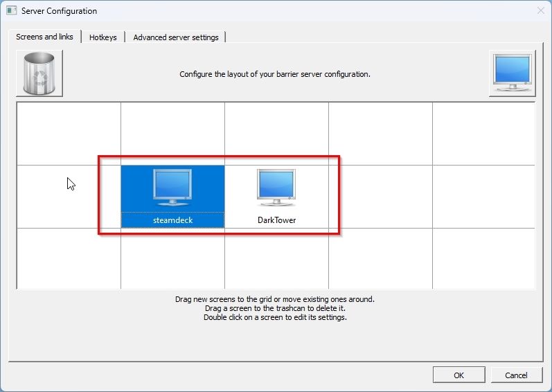
Task: Click the trashcan icon
Action: point(39,73)
